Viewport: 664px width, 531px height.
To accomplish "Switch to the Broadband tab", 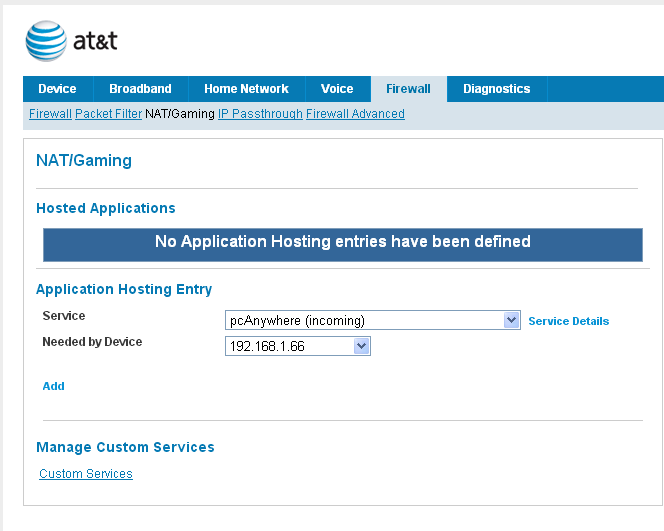I will [140, 89].
